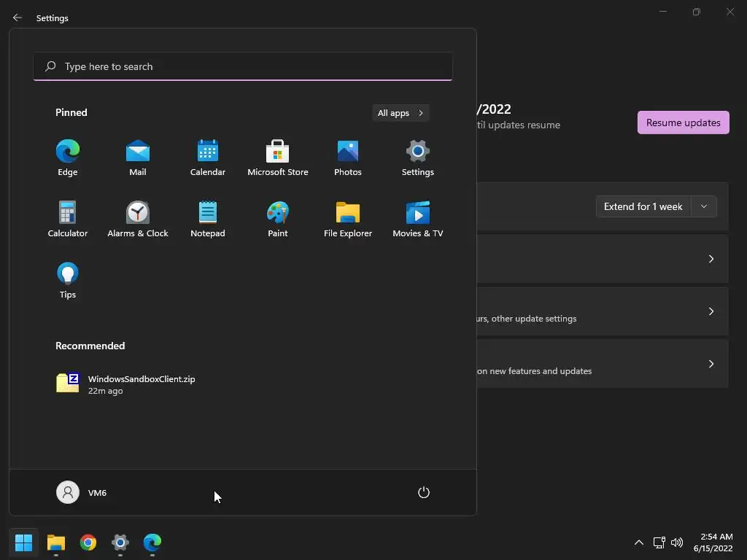This screenshot has width=747, height=560.
Task: Open the row below Extend for 1 week
Action: click(x=603, y=259)
